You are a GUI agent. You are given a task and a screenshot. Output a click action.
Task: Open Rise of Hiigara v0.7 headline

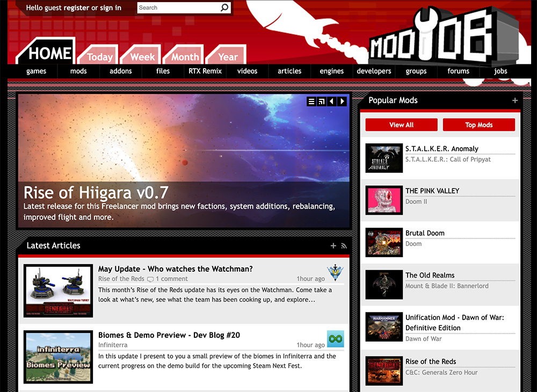point(96,192)
